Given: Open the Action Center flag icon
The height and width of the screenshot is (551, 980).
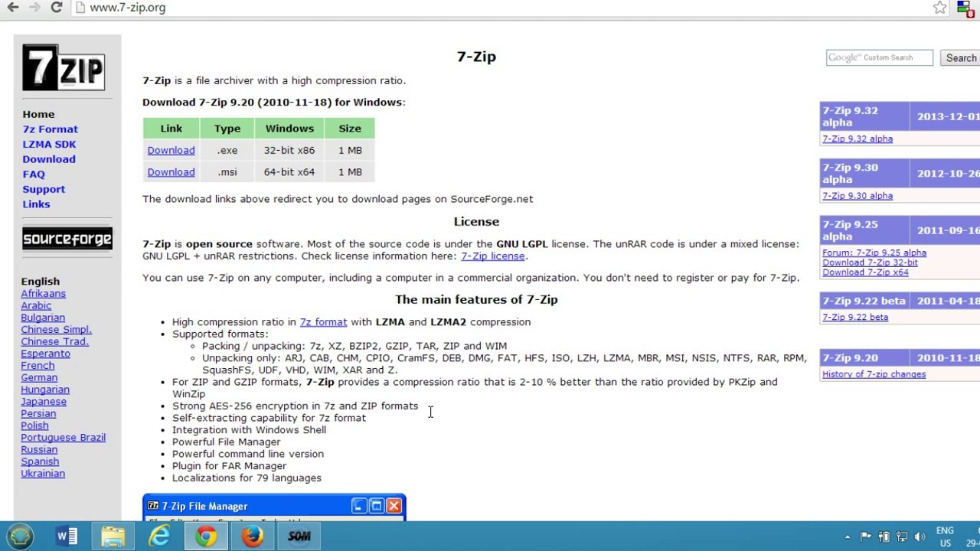Looking at the screenshot, I should pos(866,537).
